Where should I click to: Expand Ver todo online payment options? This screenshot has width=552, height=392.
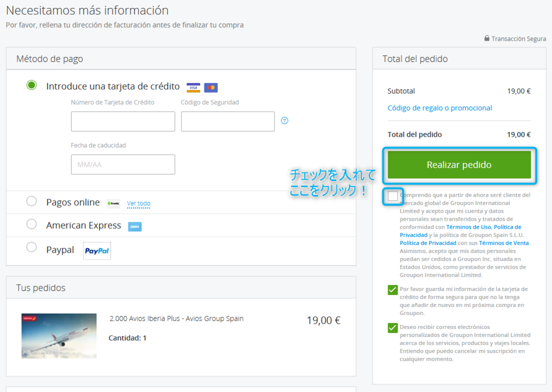click(139, 204)
